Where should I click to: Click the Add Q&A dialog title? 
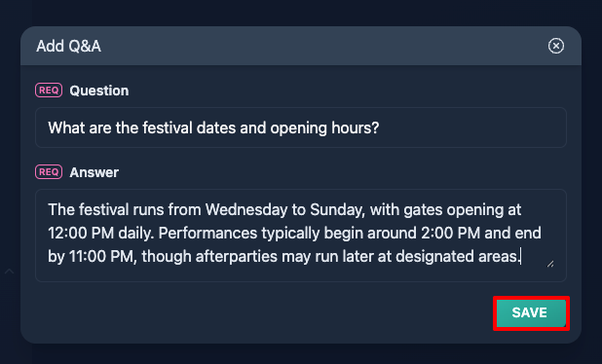69,46
